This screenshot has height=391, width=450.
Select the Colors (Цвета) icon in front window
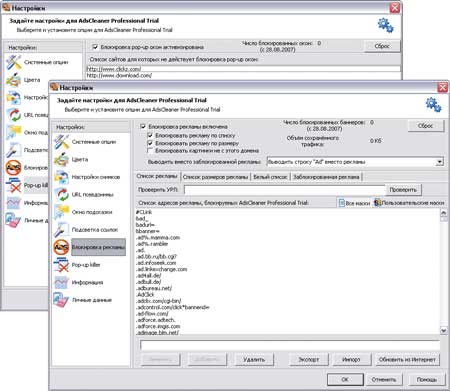(x=61, y=159)
